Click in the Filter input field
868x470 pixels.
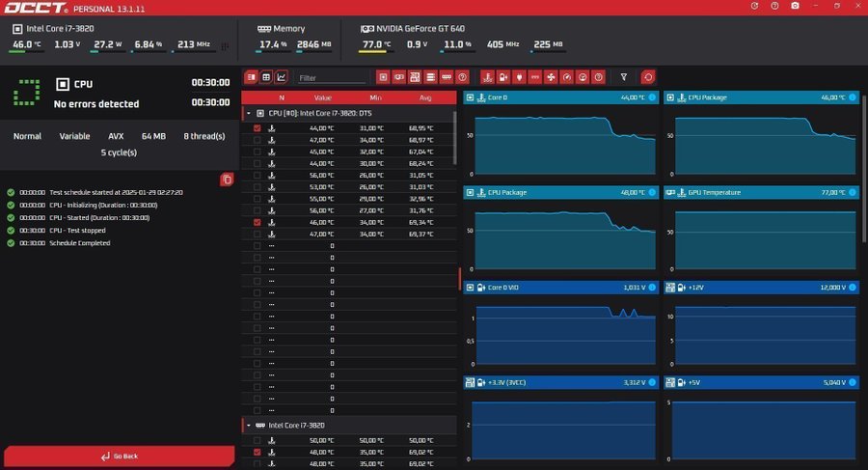point(331,78)
